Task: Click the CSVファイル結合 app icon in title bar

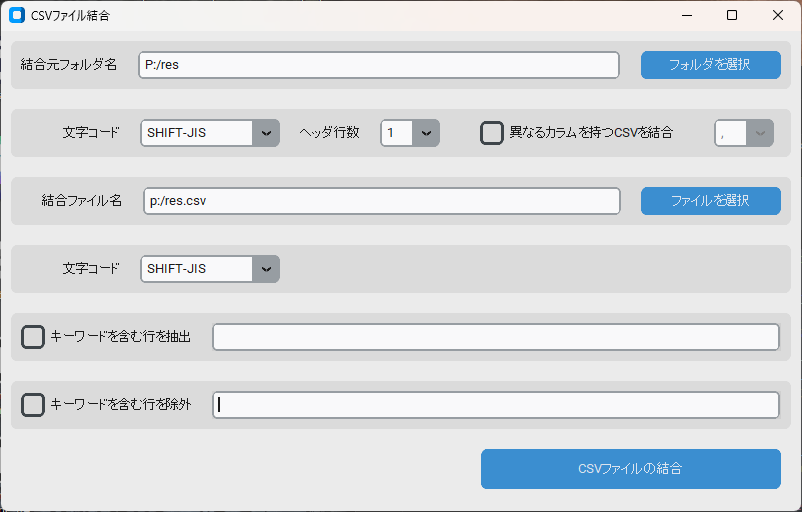Action: tap(17, 15)
